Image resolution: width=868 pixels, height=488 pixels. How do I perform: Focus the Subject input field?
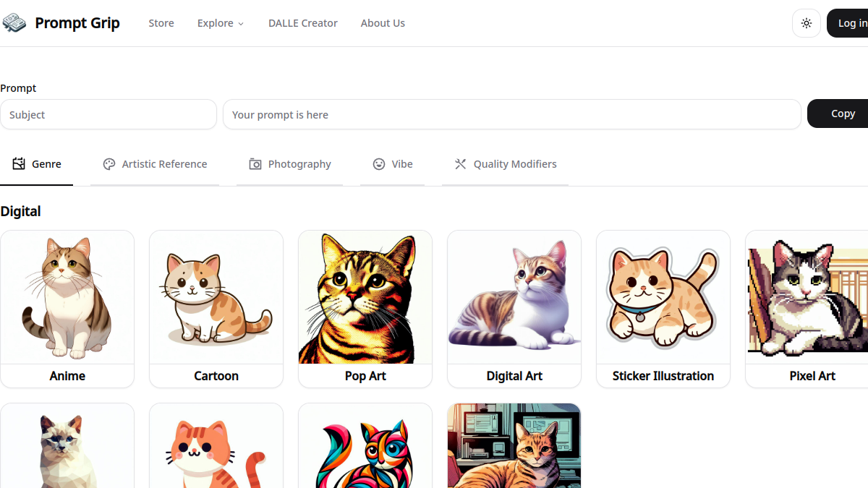coord(109,114)
